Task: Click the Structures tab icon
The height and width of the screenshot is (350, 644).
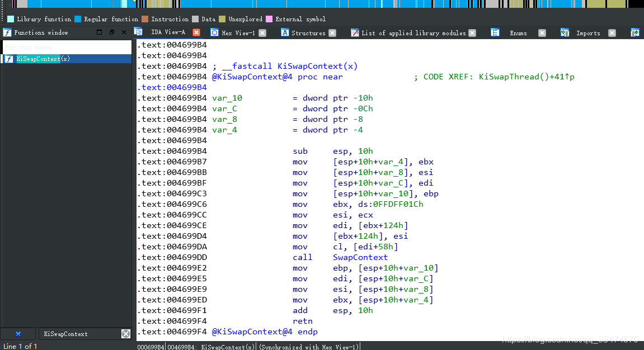Action: 285,32
